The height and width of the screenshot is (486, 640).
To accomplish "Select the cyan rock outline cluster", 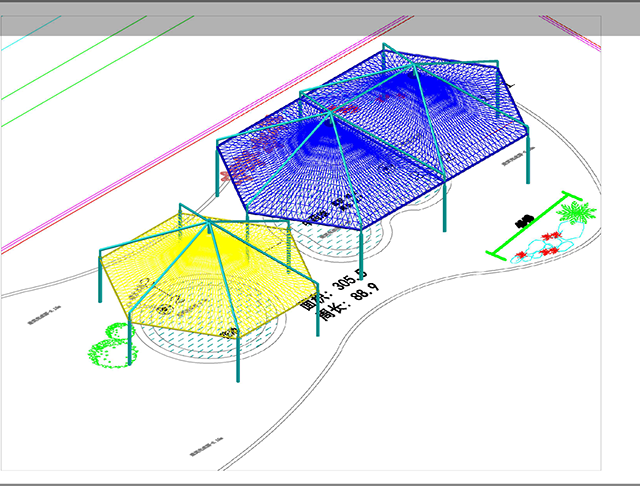I will coord(547,244).
